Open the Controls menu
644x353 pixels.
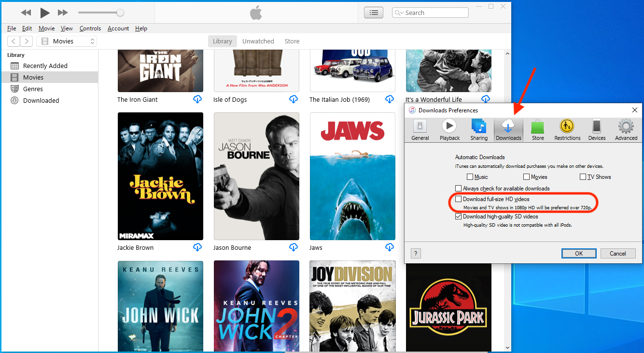tap(90, 28)
